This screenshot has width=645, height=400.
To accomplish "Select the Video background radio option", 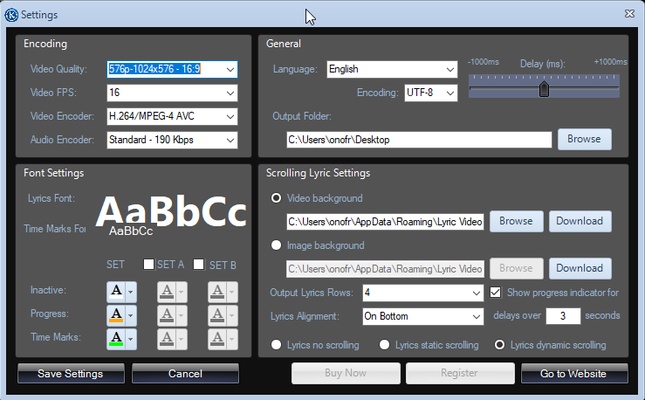I will (276, 198).
